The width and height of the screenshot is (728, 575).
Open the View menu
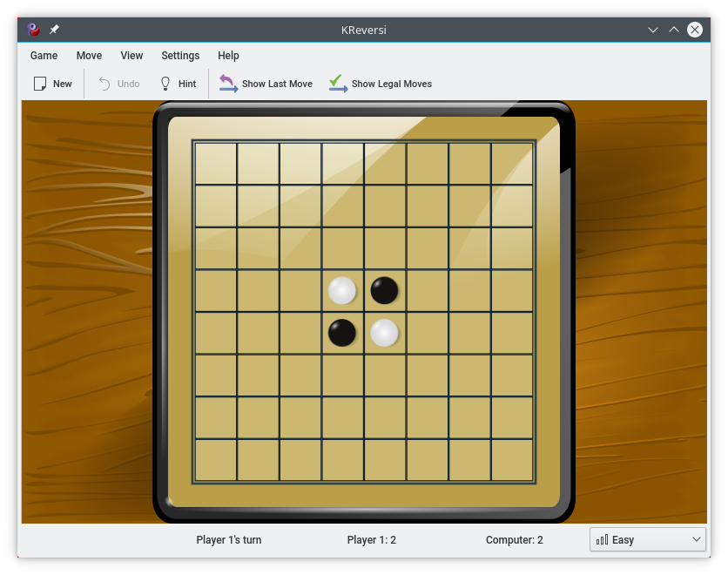click(131, 55)
